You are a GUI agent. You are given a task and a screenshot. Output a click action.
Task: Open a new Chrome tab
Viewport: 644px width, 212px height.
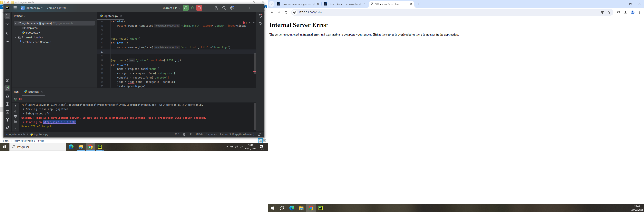[x=418, y=4]
